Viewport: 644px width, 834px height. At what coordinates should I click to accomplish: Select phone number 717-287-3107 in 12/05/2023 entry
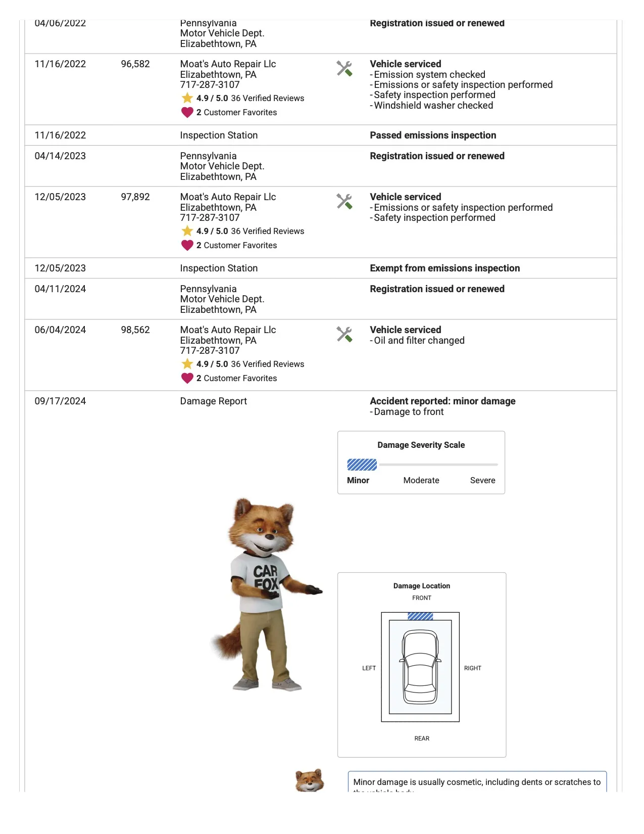tap(210, 218)
